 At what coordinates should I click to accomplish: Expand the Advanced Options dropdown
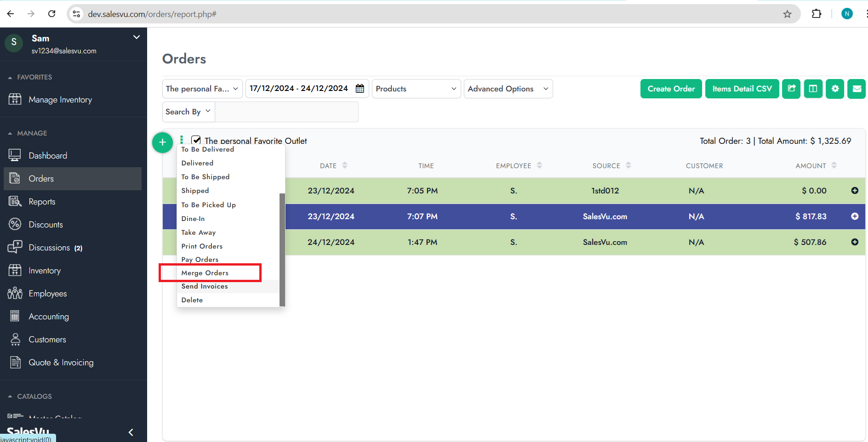[x=508, y=89]
